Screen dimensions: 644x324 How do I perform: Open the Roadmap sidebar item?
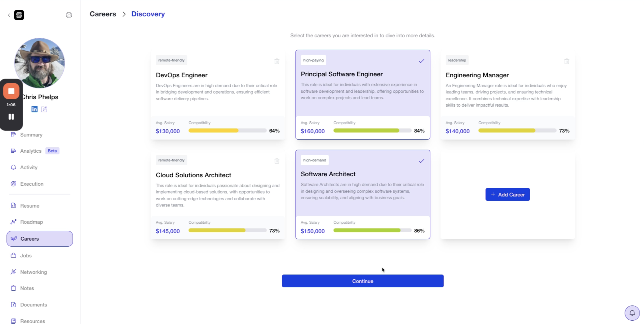click(31, 222)
